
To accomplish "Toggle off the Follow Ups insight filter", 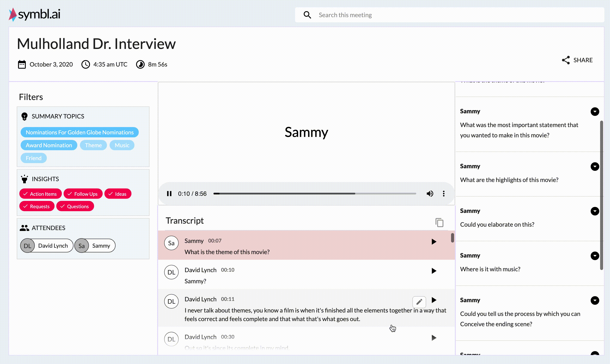I will pyautogui.click(x=83, y=194).
